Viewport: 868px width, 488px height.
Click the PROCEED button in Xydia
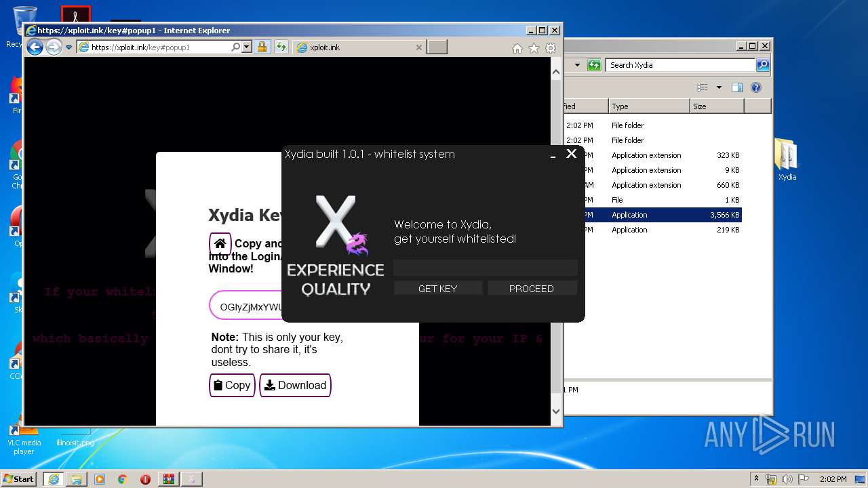point(532,289)
